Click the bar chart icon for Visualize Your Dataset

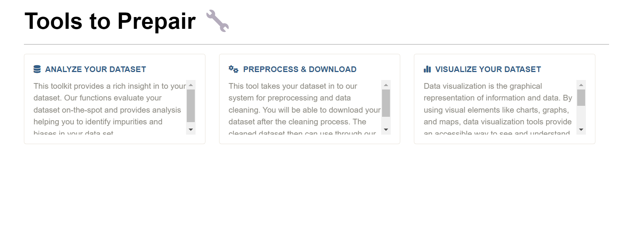[x=427, y=69]
